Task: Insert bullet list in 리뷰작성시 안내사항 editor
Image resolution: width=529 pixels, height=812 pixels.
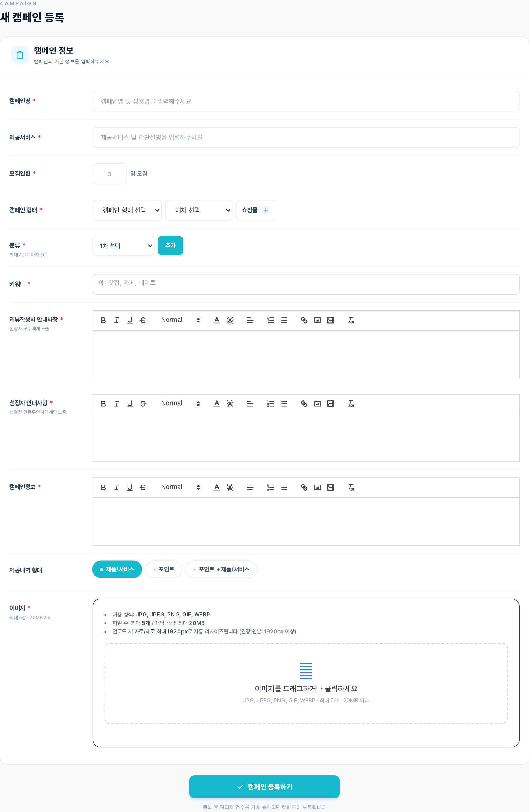Action: pos(284,320)
